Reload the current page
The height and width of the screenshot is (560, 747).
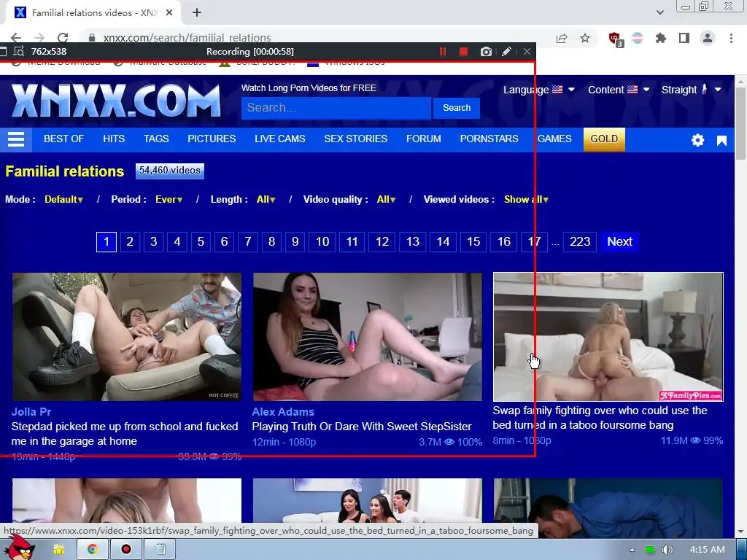click(63, 38)
